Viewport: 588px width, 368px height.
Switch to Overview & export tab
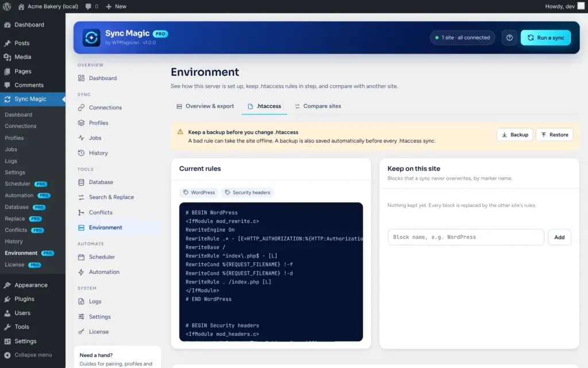[x=205, y=106]
